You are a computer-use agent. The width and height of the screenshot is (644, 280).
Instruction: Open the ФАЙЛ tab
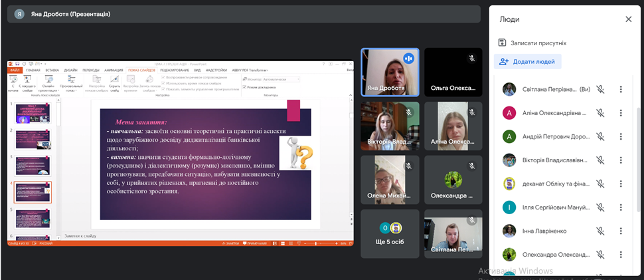(x=15, y=70)
